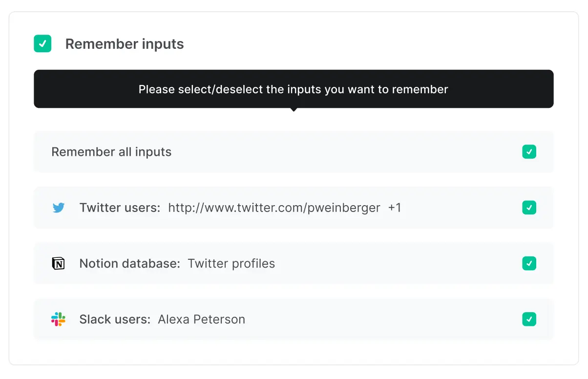Screen dimensions: 588x379
Task: Click the white checkmark inside the Slack checkbox
Action: tap(529, 319)
